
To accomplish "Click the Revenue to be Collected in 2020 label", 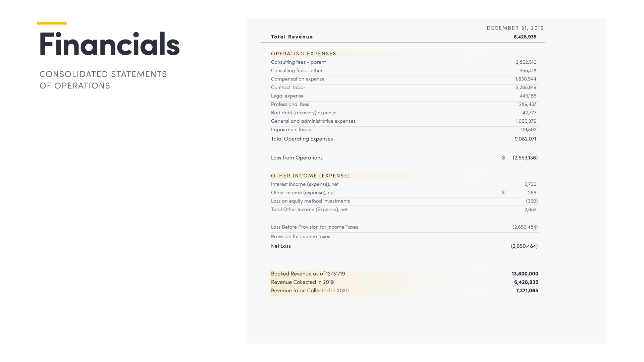I will (310, 291).
